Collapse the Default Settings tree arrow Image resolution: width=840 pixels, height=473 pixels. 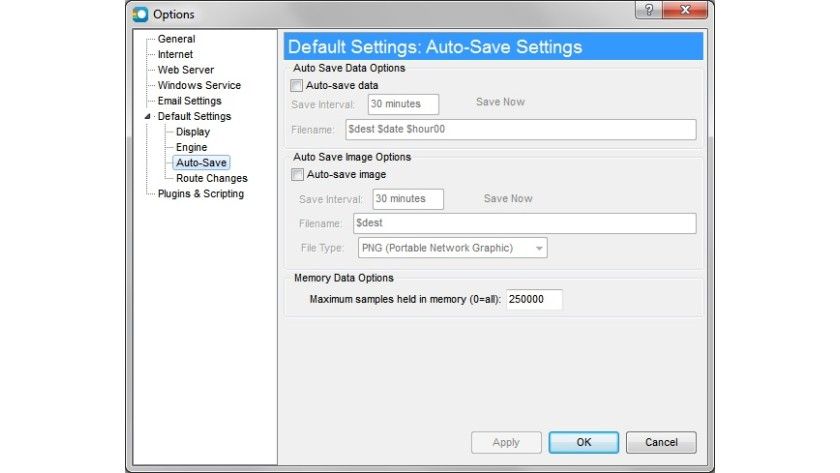147,117
